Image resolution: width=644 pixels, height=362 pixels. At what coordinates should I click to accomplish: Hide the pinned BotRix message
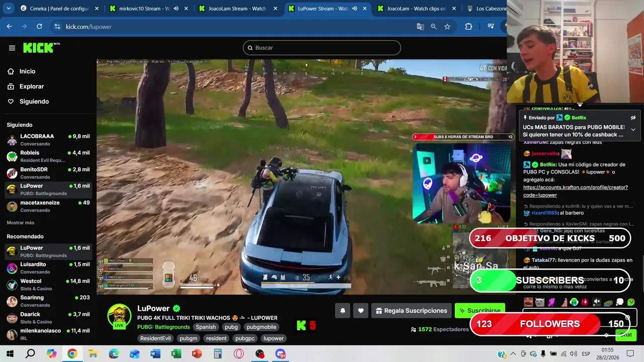(633, 118)
